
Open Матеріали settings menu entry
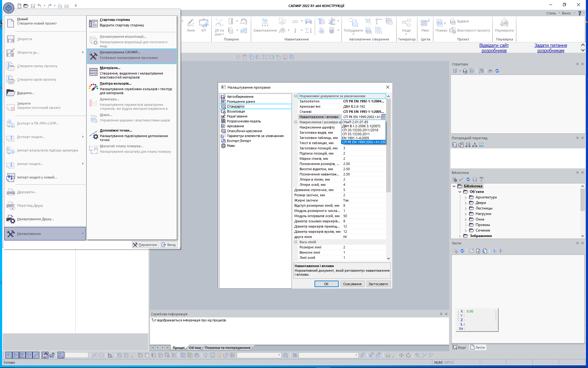(110, 68)
